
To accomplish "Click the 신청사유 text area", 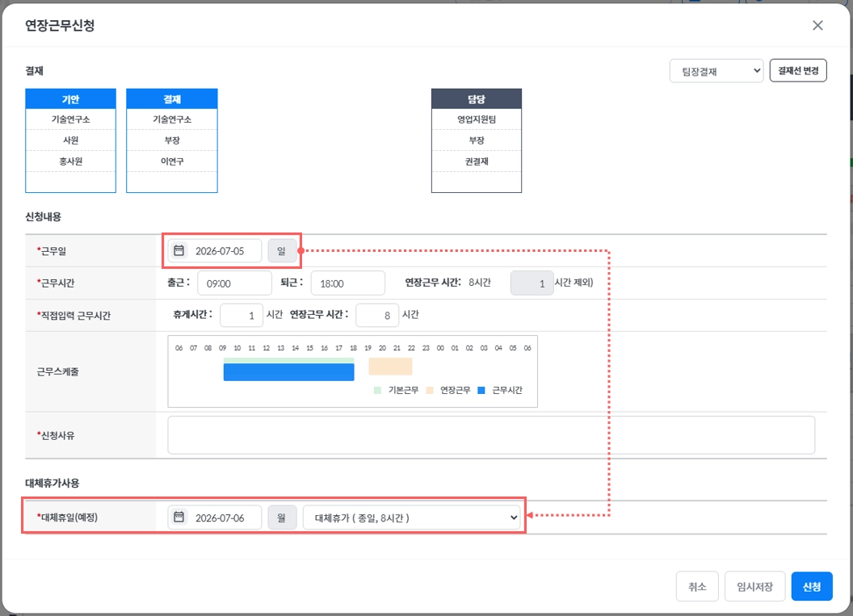I will (491, 435).
